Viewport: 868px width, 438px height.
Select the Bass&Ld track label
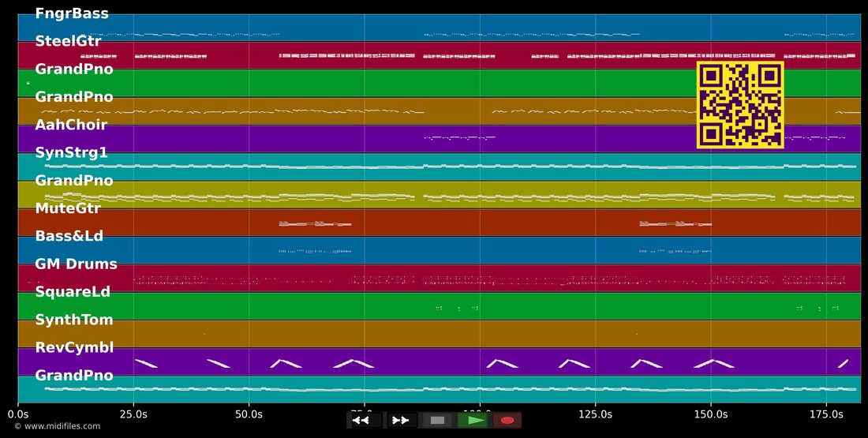(x=69, y=236)
